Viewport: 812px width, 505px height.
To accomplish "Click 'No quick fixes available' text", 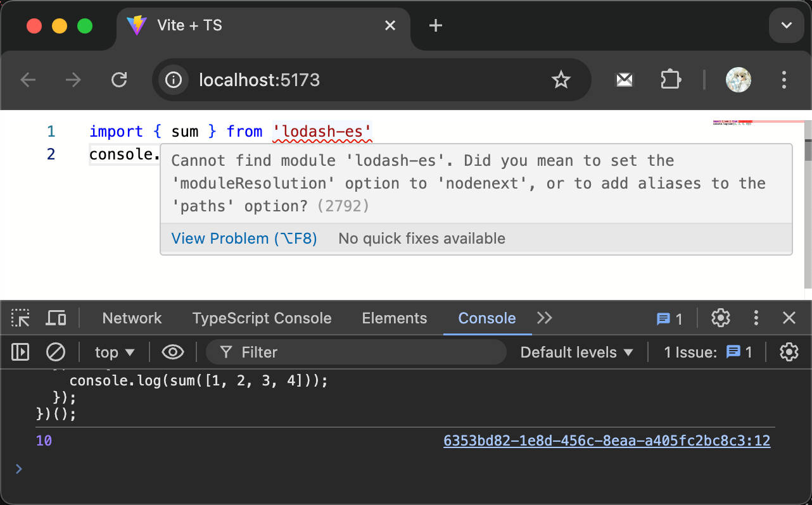I will pyautogui.click(x=422, y=239).
